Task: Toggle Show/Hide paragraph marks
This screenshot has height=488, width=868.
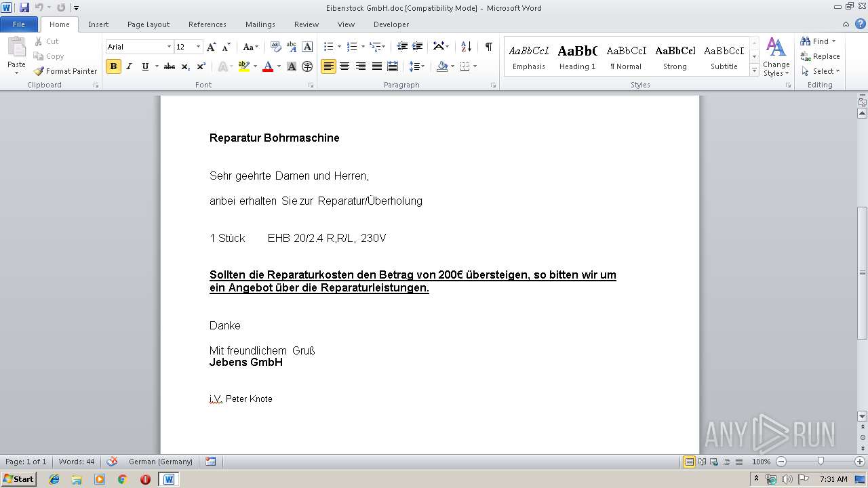Action: 488,47
